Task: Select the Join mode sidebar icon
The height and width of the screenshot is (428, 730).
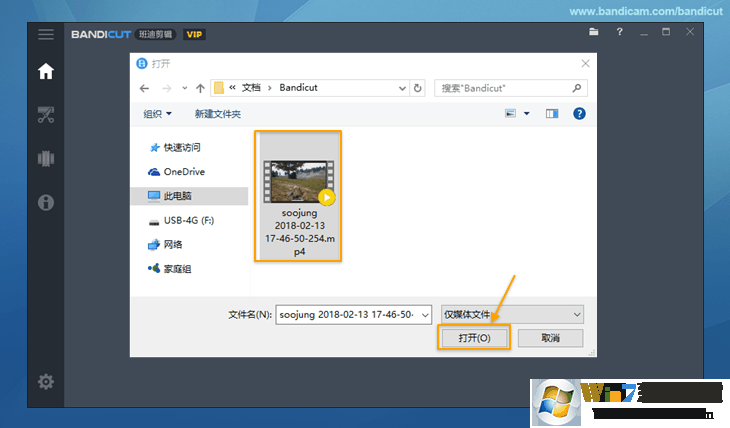Action: point(46,158)
